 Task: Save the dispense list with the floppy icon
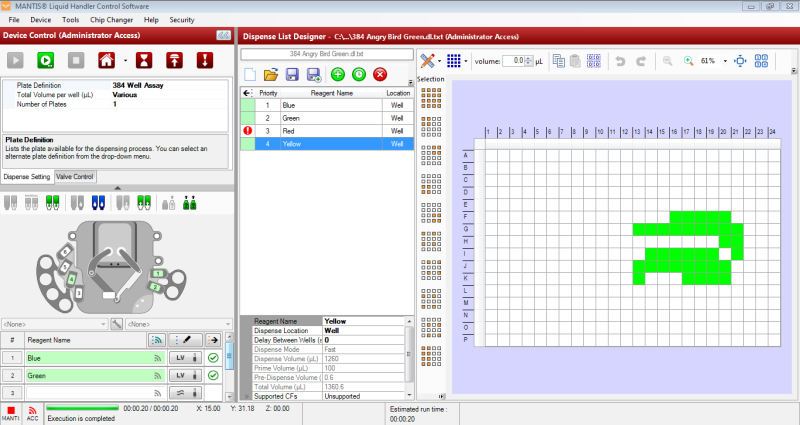point(292,74)
